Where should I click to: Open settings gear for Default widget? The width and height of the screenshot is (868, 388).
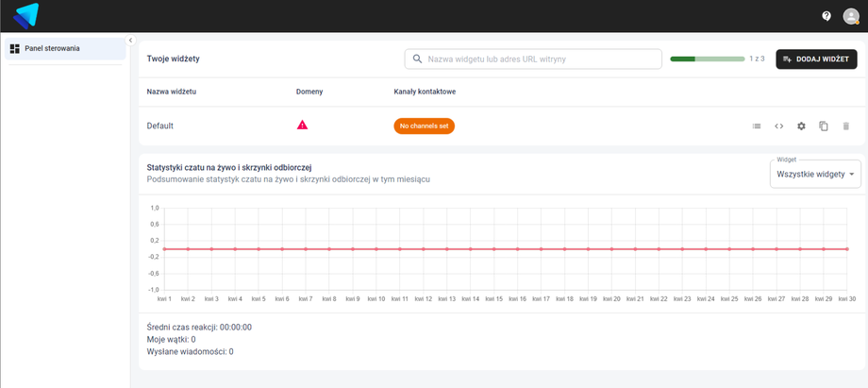point(801,127)
